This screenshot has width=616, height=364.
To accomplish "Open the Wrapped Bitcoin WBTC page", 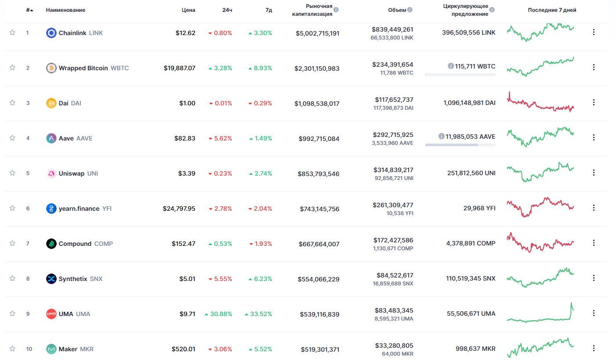I will pyautogui.click(x=94, y=68).
